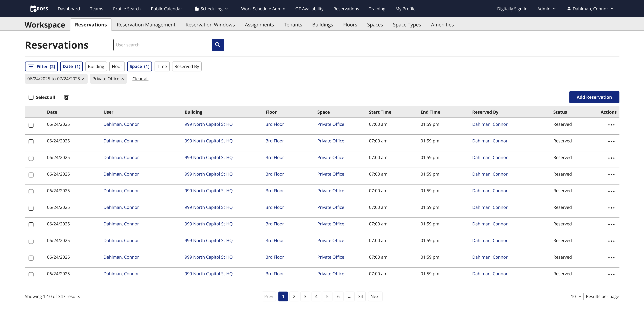Remove the Private Office filter chip via its x
Viewport: 644px width, 326px height.
[122, 79]
